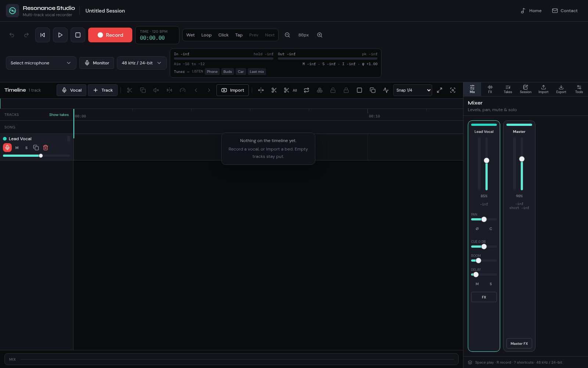The width and height of the screenshot is (588, 368).
Task: Duplicate the Lead Vocal track icon
Action: pyautogui.click(x=36, y=148)
